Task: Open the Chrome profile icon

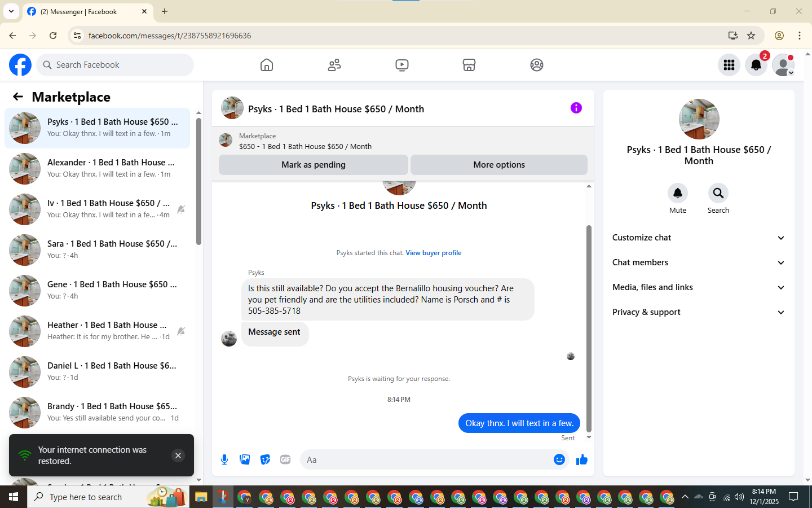Action: click(779, 36)
